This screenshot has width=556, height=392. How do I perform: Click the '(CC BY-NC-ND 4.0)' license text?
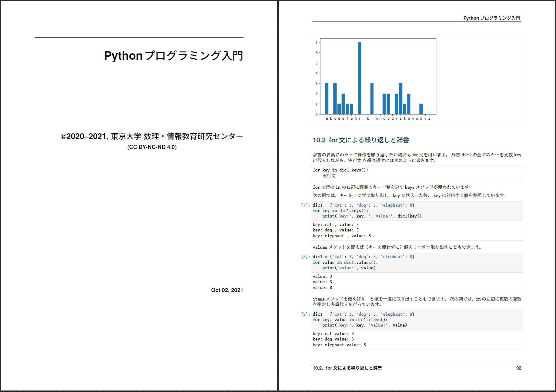coord(152,147)
